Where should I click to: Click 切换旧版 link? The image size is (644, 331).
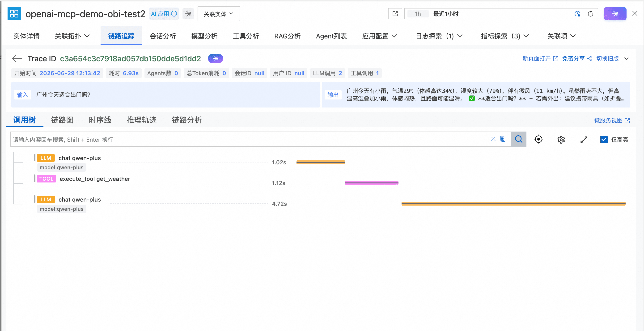(x=607, y=58)
